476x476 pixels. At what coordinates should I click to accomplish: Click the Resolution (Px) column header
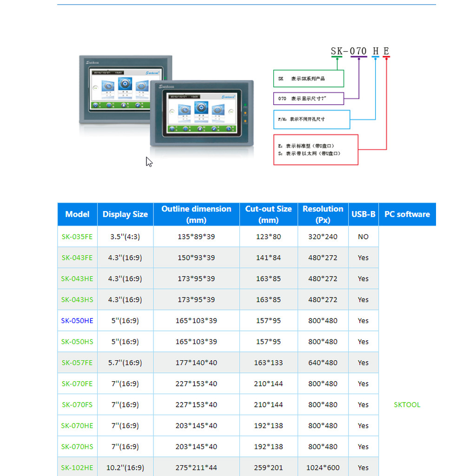point(323,214)
